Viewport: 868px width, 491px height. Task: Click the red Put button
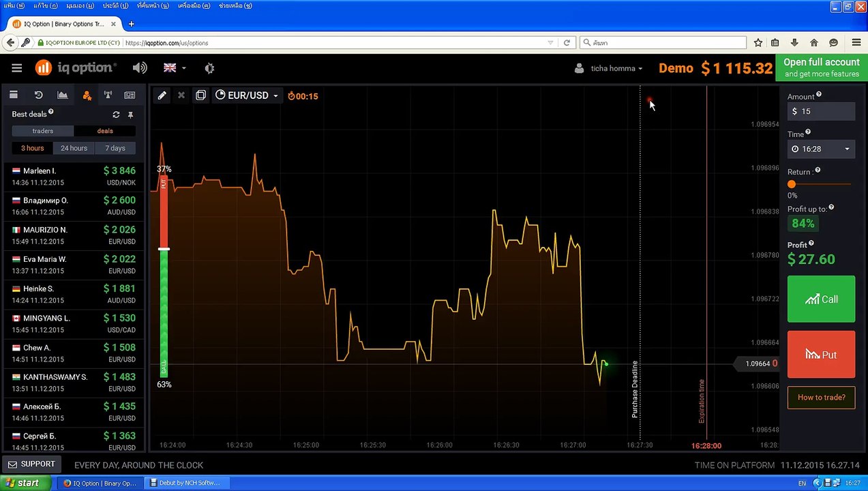821,355
